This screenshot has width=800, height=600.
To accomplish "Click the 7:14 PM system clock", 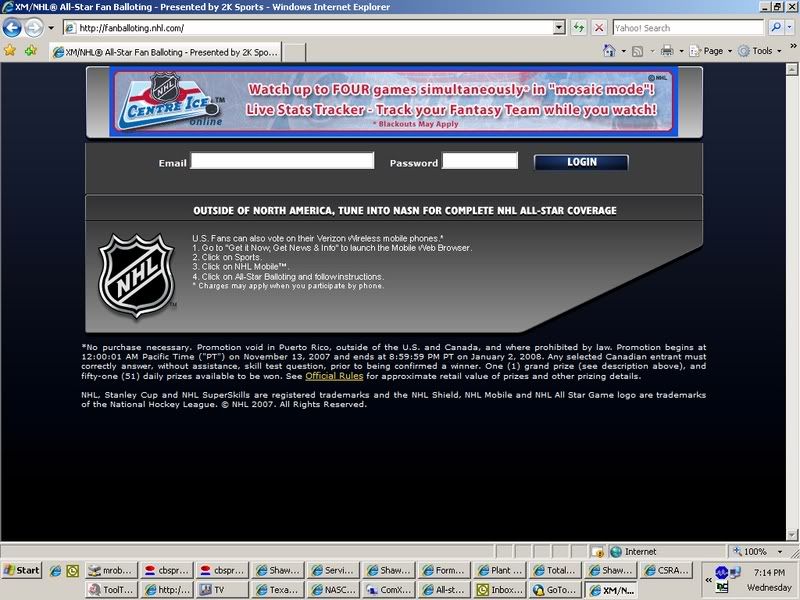I will pyautogui.click(x=769, y=572).
